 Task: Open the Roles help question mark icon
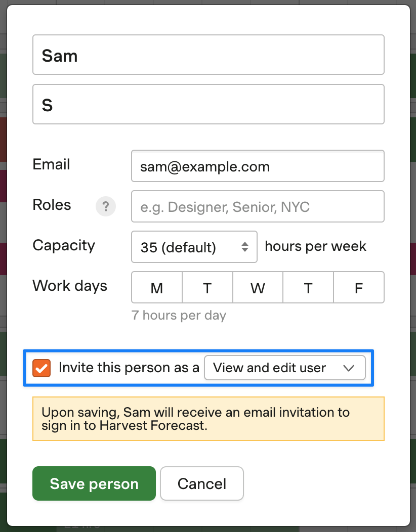pyautogui.click(x=106, y=206)
